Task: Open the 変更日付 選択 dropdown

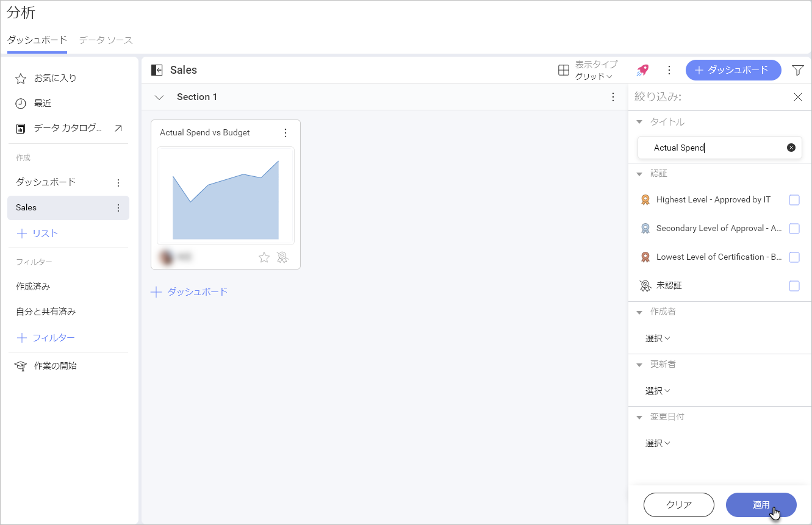Action: (658, 443)
